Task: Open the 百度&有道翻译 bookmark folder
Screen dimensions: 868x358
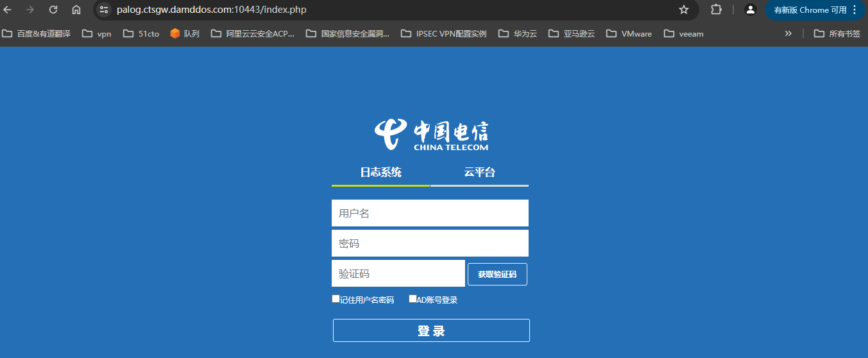Action: (36, 33)
